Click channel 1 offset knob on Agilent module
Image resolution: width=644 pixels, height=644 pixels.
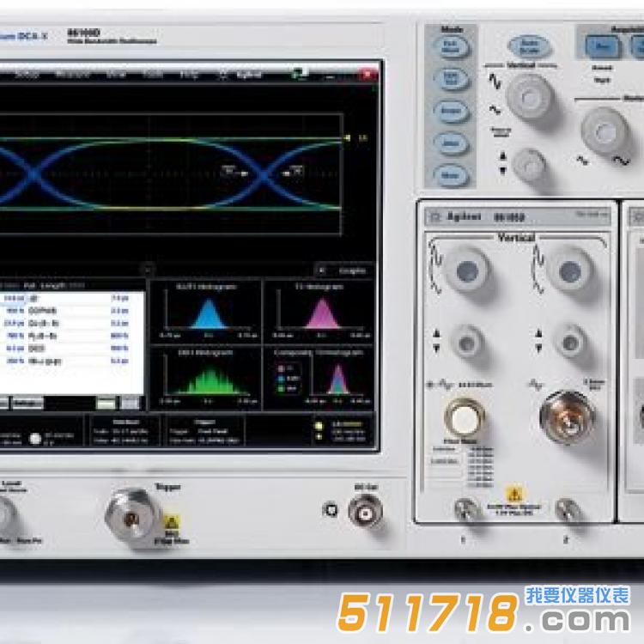pos(467,342)
